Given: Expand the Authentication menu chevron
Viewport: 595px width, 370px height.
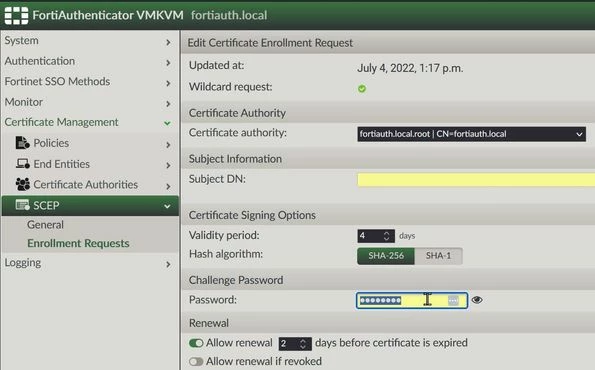Looking at the screenshot, I should (x=168, y=63).
